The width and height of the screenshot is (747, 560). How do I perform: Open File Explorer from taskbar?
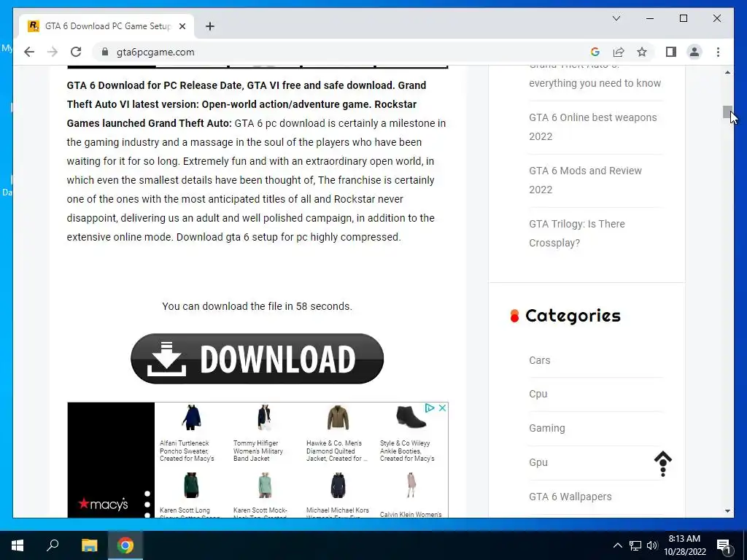coord(89,545)
